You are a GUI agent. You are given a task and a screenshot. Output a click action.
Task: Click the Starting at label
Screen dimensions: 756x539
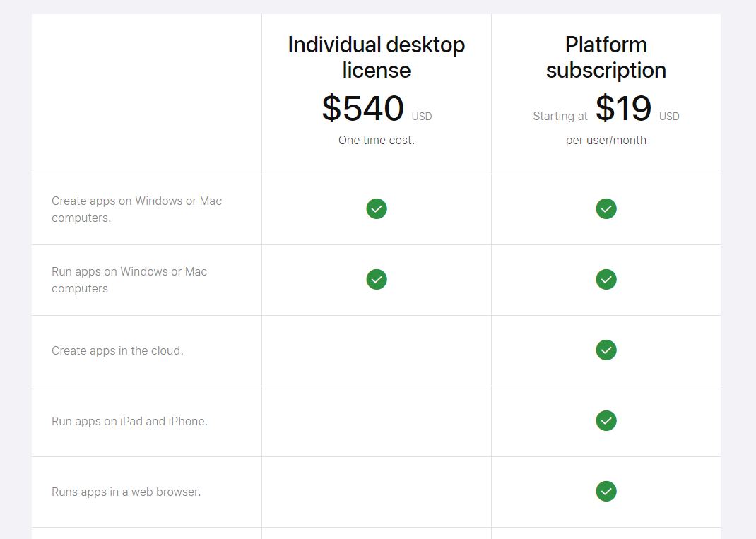tap(560, 116)
